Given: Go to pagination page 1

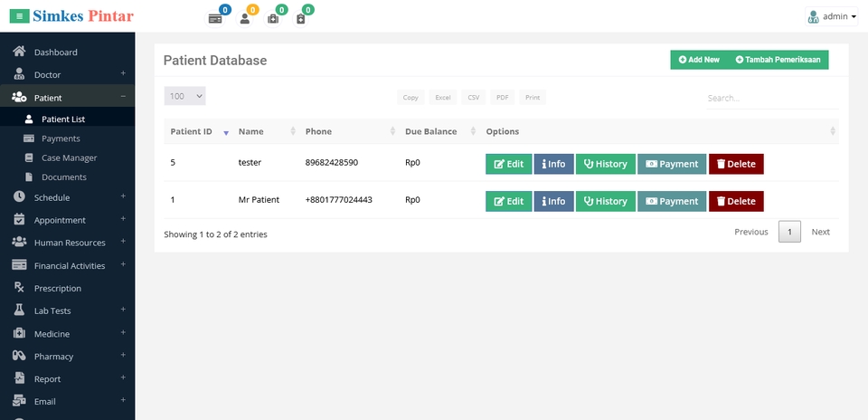Looking at the screenshot, I should pyautogui.click(x=789, y=232).
